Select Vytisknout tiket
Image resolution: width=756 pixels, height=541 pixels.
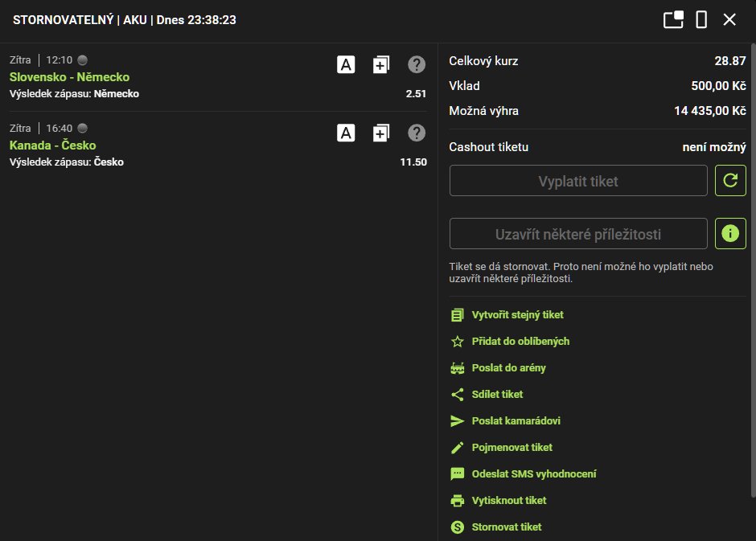tap(509, 501)
